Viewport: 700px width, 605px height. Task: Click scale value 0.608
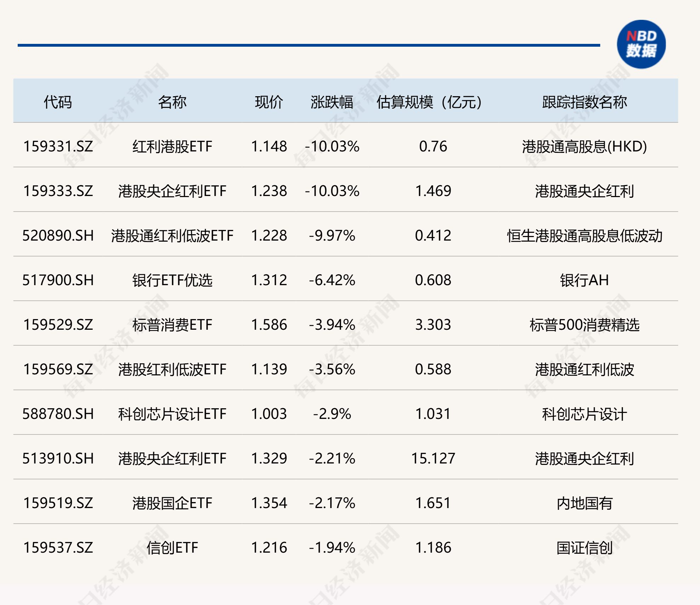[433, 280]
